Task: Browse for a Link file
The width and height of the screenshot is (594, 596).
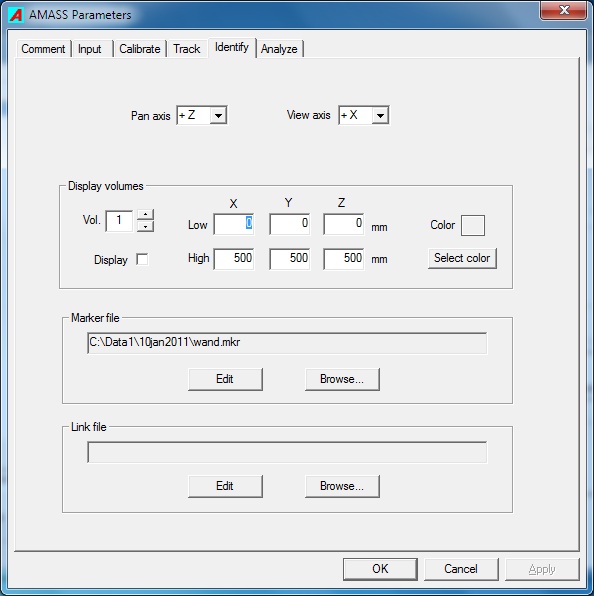Action: point(342,486)
